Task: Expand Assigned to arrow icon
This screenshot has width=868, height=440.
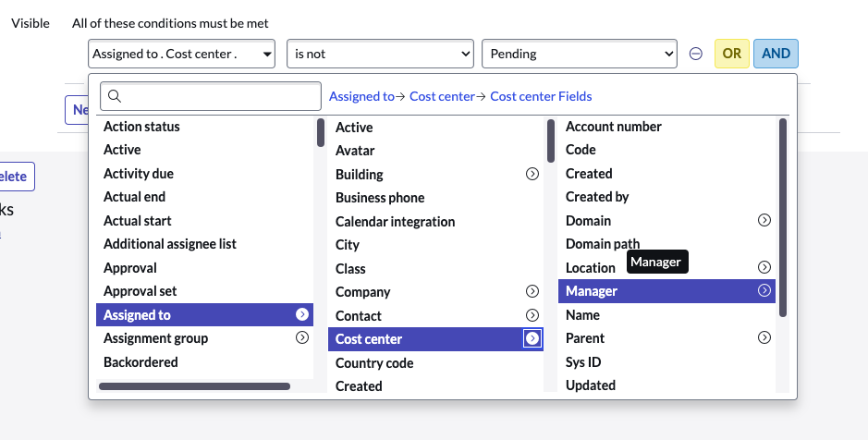Action: tap(301, 315)
